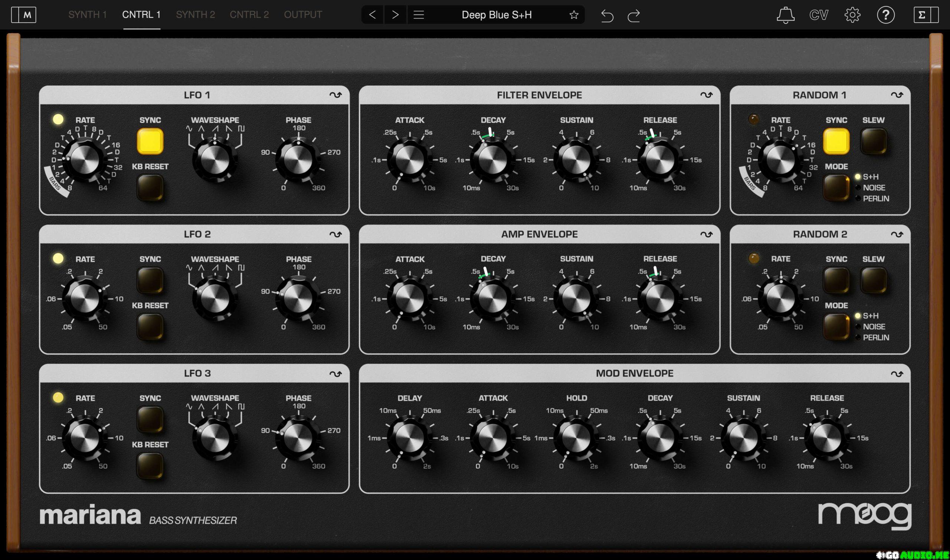Go to previous preset arrow
Image resolution: width=950 pixels, height=560 pixels.
(372, 15)
